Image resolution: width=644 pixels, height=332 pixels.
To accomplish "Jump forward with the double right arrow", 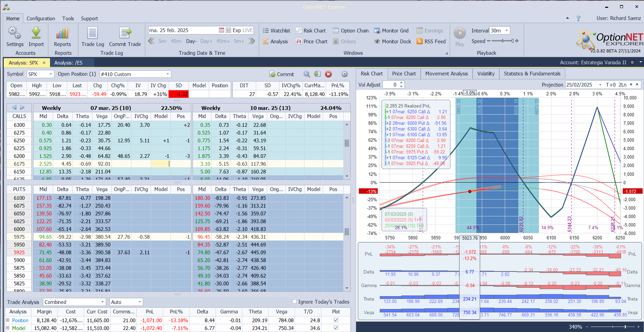I will 251,41.
